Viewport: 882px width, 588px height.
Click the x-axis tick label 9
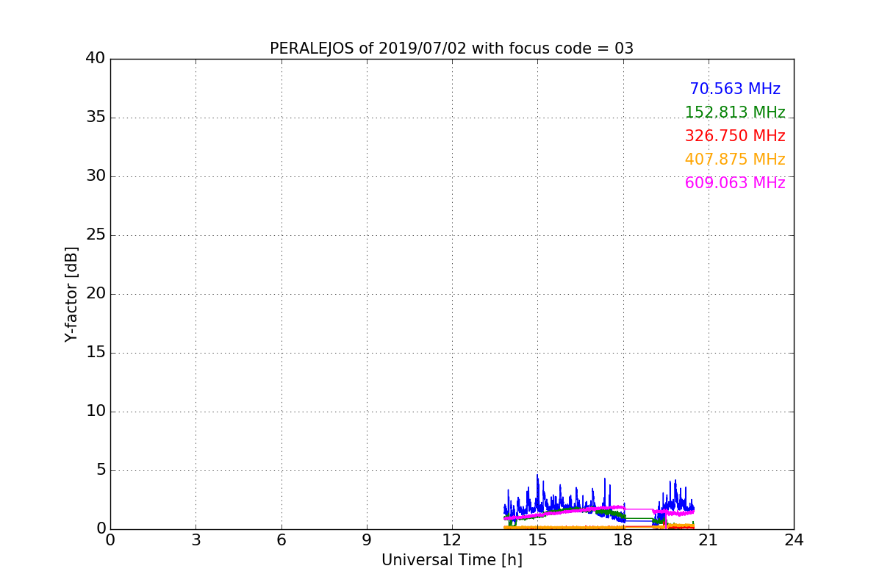pos(367,540)
